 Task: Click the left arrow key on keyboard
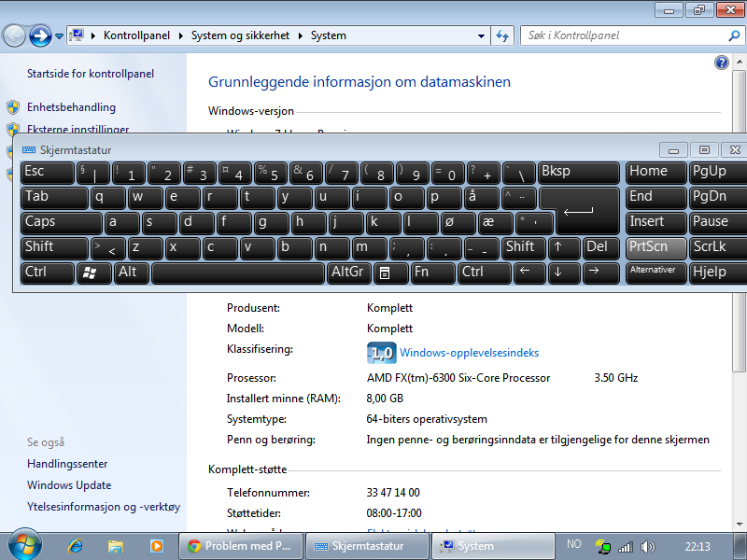tap(529, 273)
